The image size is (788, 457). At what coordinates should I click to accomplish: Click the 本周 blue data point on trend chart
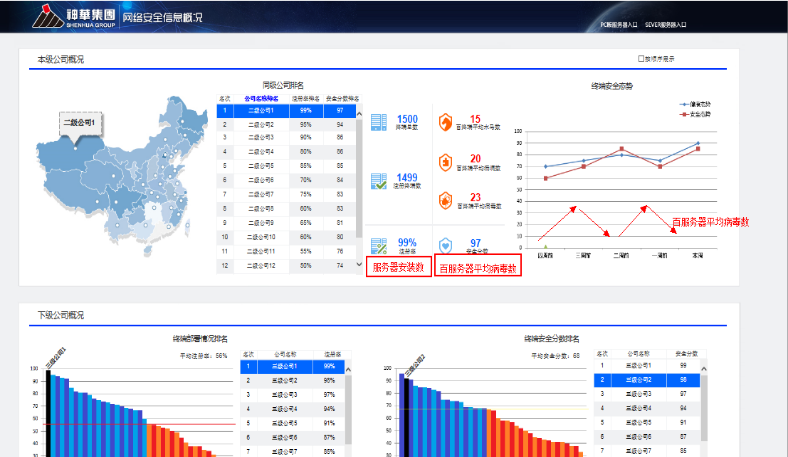tap(698, 143)
